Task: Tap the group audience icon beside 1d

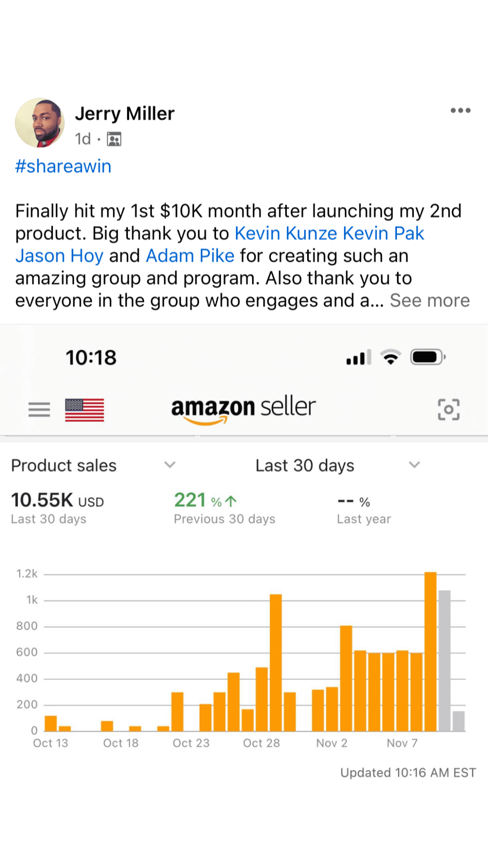Action: pos(114,139)
